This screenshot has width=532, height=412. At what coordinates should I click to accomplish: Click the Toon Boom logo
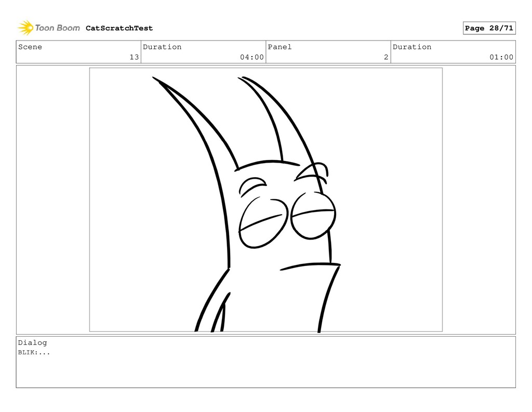coord(49,28)
